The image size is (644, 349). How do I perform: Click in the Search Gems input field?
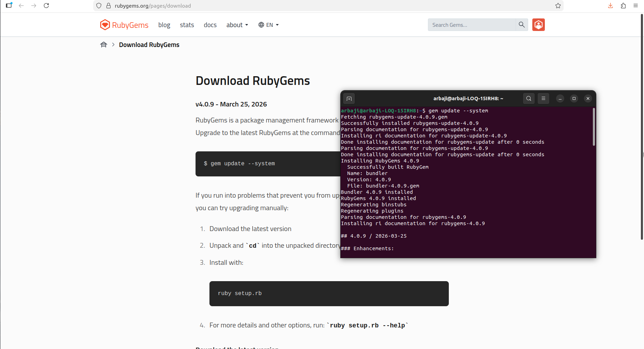click(x=471, y=25)
